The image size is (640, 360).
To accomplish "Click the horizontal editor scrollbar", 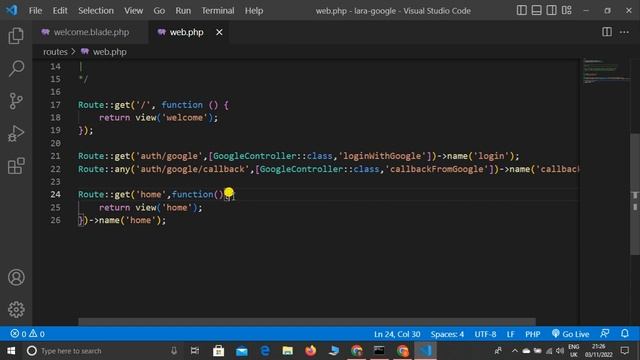I will pyautogui.click(x=307, y=322).
